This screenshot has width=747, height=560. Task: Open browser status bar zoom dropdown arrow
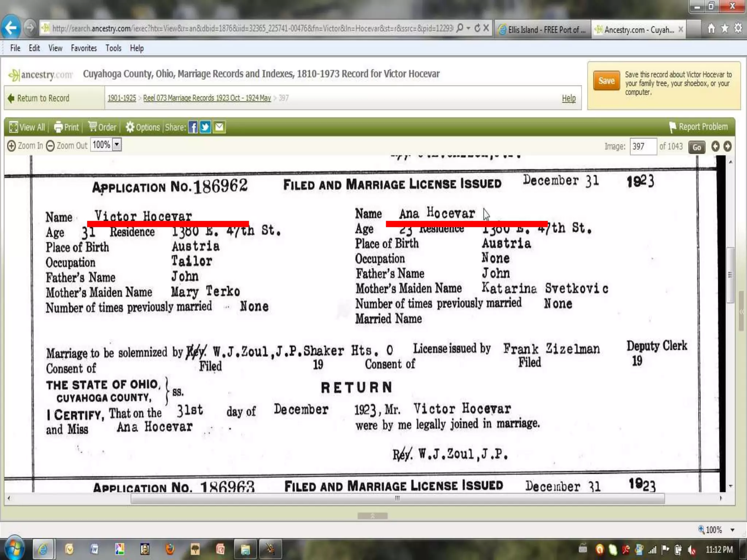click(732, 530)
